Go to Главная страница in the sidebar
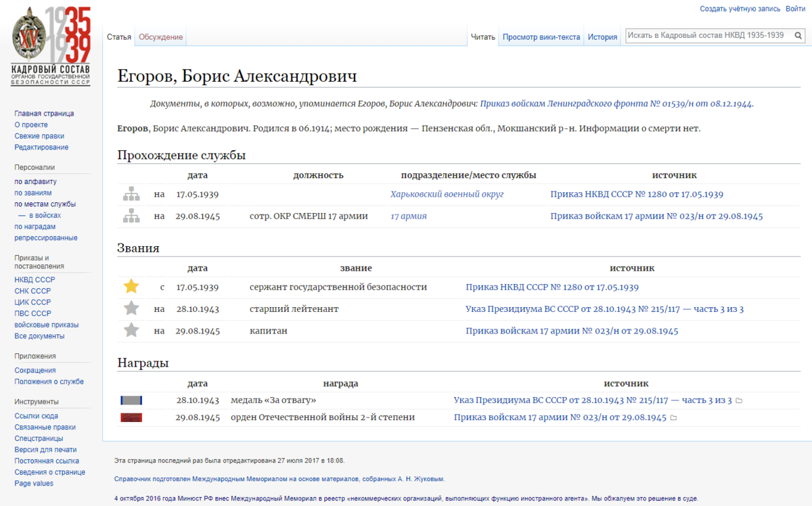 coord(44,114)
